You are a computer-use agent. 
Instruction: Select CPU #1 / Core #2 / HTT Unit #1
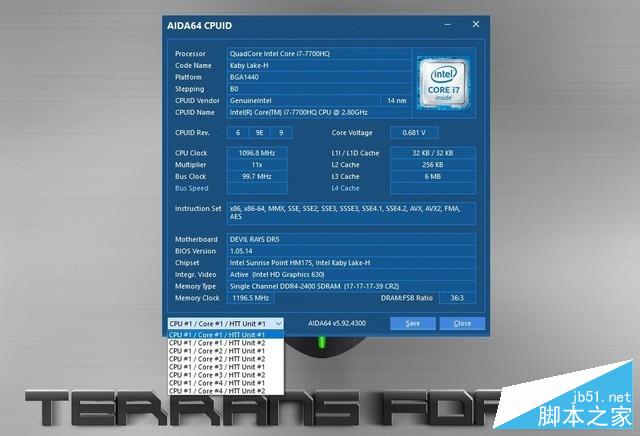pyautogui.click(x=226, y=351)
